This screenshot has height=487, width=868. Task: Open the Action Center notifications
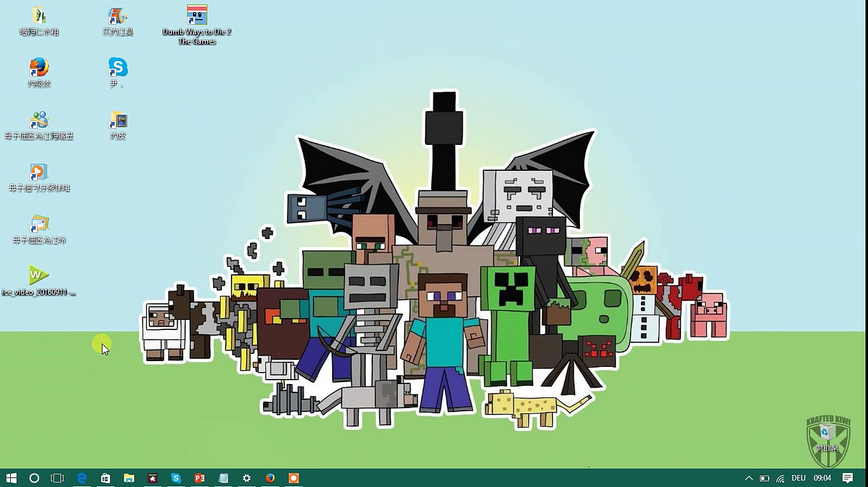[848, 478]
